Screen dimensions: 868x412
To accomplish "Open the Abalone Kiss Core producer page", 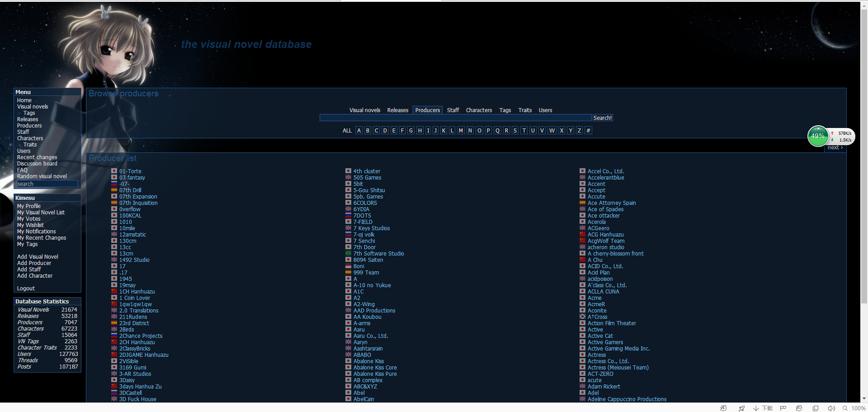I will pos(375,367).
